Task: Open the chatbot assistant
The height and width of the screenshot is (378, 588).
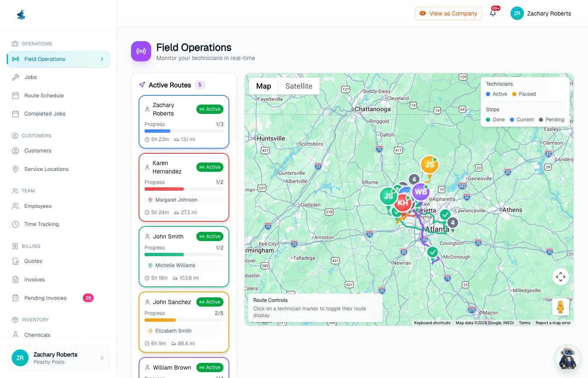Action: coord(567,357)
